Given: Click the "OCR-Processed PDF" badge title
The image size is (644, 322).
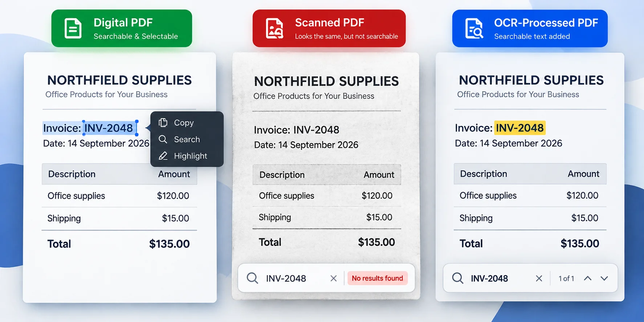Looking at the screenshot, I should (x=546, y=23).
